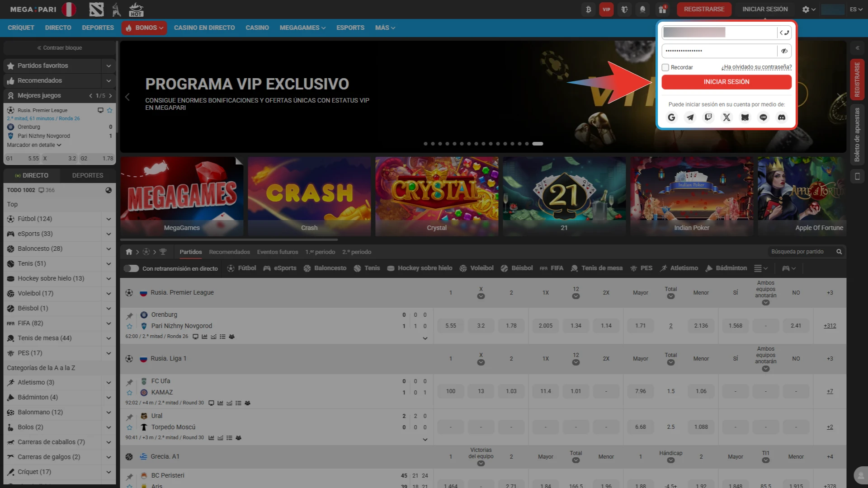This screenshot has width=868, height=488.
Task: Open the ES language dropdown
Action: pos(855,9)
